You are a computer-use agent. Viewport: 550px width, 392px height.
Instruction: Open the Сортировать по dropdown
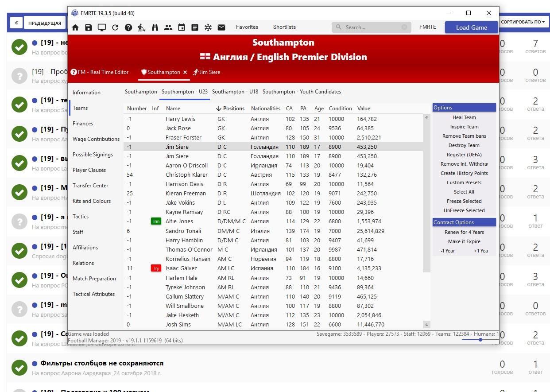(x=523, y=22)
